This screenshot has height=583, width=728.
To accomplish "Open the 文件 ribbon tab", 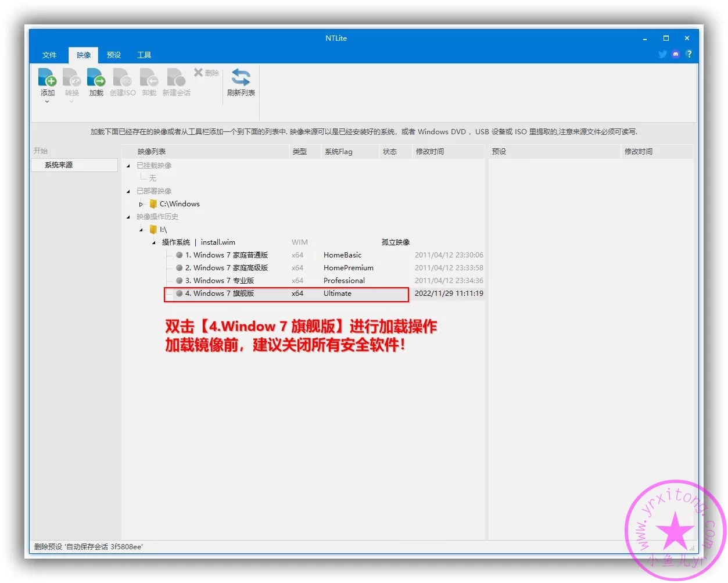I will [49, 55].
